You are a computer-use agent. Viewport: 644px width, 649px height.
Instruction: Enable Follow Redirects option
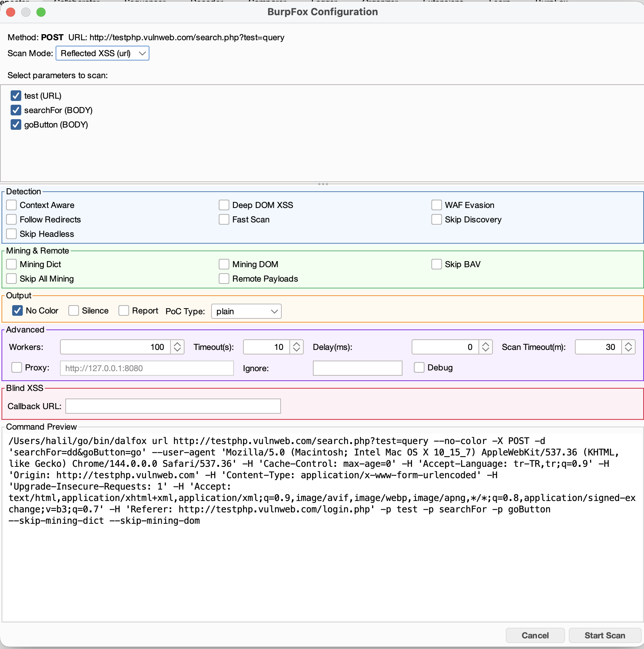pyautogui.click(x=11, y=219)
